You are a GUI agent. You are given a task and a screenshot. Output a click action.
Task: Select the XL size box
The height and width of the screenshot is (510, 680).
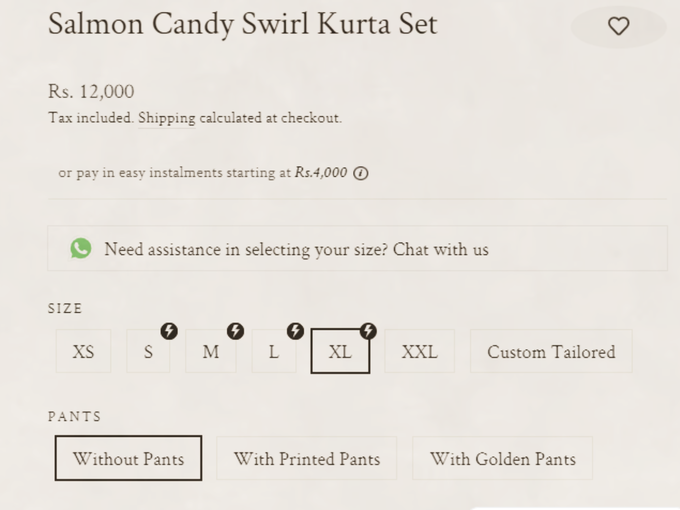340,351
